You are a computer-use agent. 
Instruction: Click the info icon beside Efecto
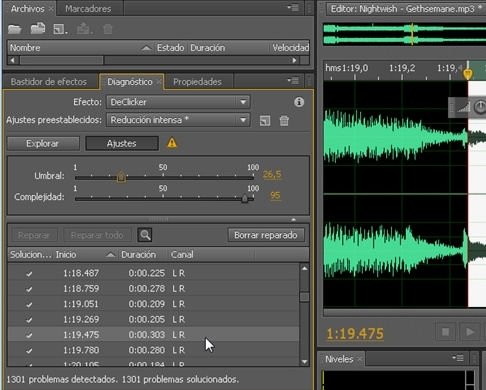(x=299, y=102)
